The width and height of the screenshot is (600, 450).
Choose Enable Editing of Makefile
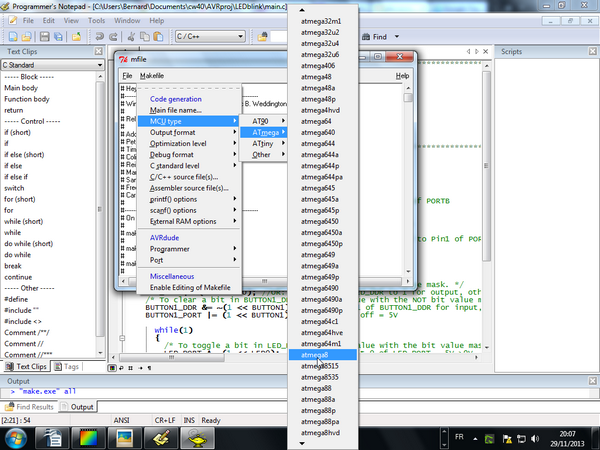188,287
